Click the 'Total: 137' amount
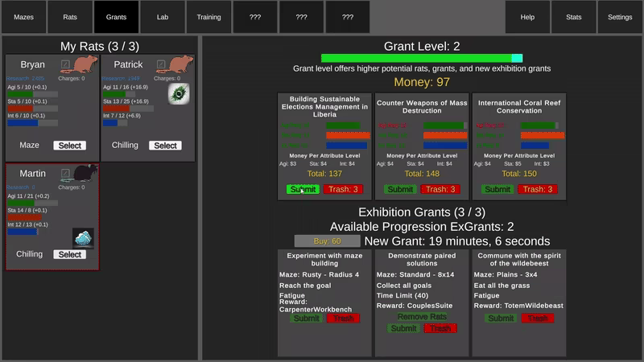Image resolution: width=644 pixels, height=362 pixels. click(x=324, y=174)
